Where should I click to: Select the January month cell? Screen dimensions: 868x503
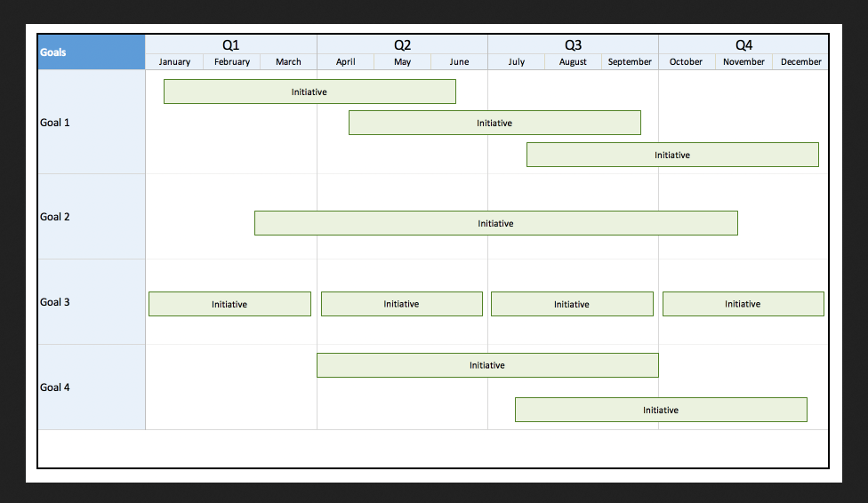pyautogui.click(x=174, y=62)
